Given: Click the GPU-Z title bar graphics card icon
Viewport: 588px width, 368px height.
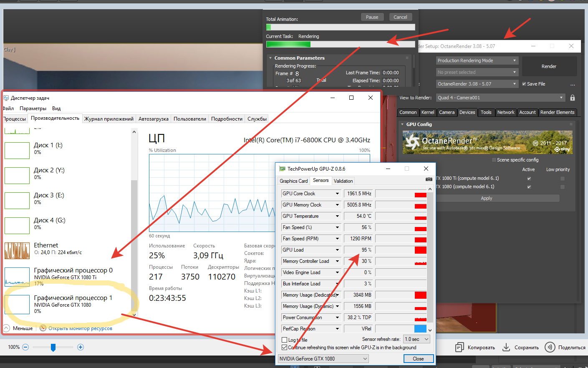Looking at the screenshot, I should (282, 169).
